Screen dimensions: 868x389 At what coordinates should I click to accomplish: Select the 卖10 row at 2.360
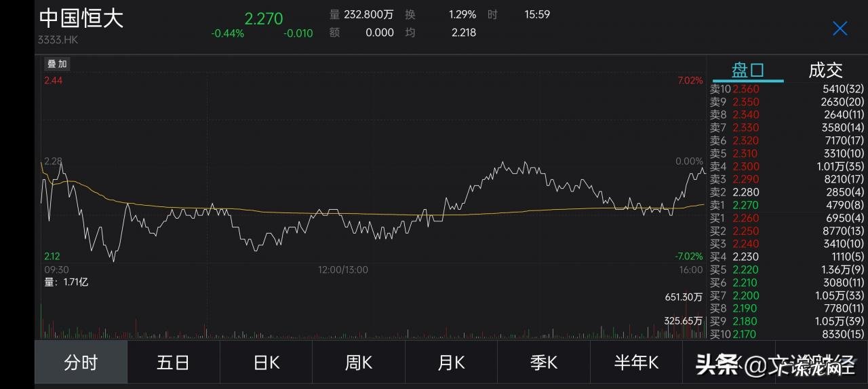pyautogui.click(x=787, y=89)
